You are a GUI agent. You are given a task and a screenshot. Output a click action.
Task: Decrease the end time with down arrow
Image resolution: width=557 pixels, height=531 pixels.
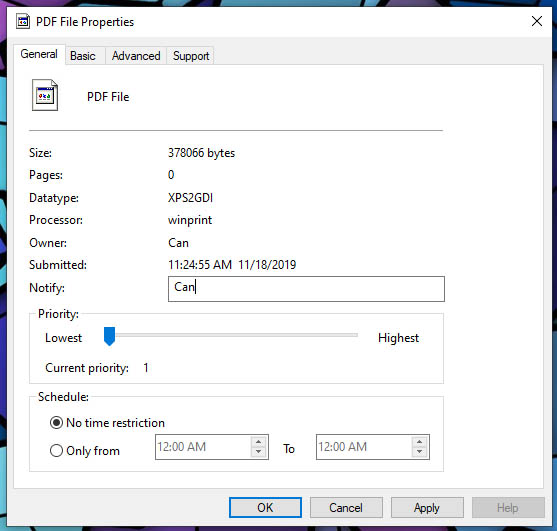pos(420,452)
